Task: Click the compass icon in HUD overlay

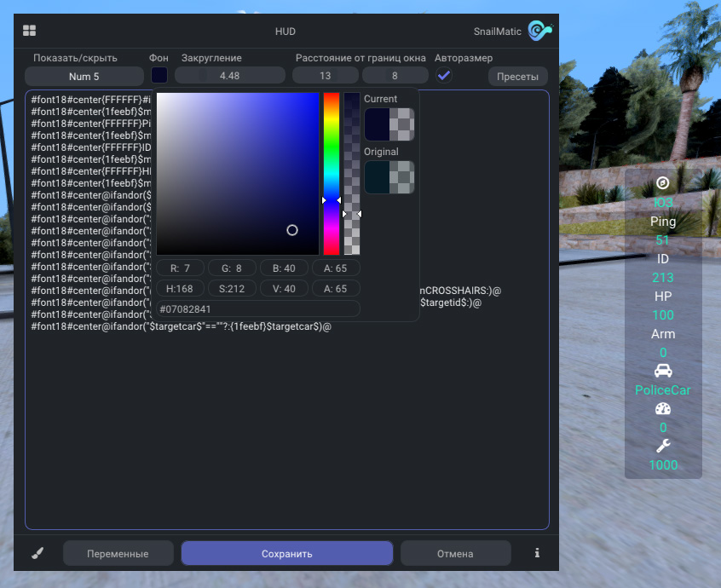Action: point(663,183)
